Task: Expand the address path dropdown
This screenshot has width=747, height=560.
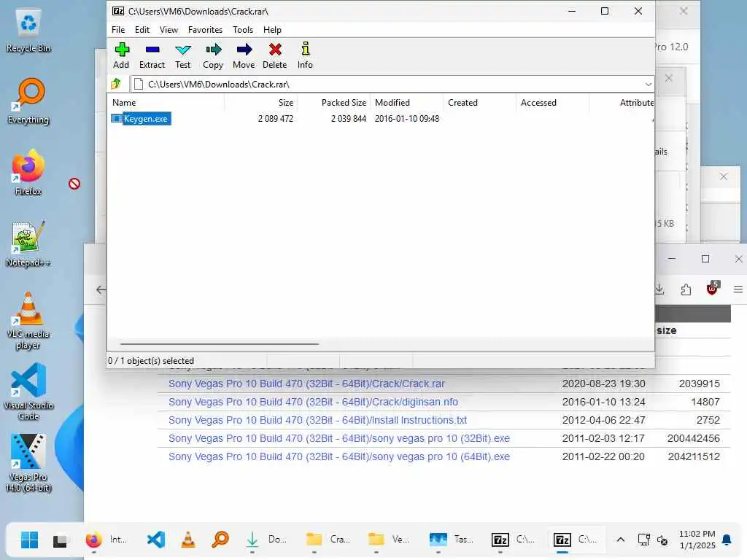Action: click(648, 85)
